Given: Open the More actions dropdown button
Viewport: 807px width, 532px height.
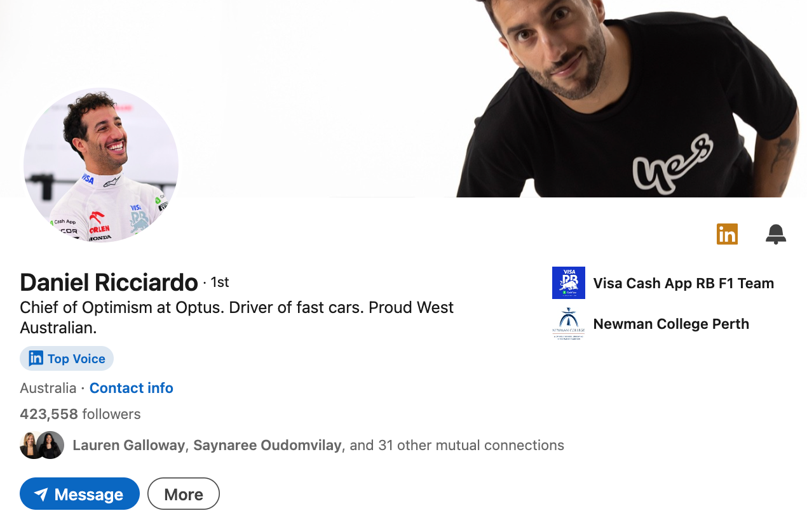Looking at the screenshot, I should click(x=184, y=494).
